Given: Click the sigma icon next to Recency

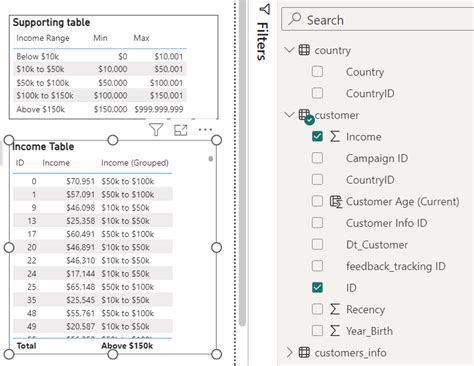Looking at the screenshot, I should click(335, 309).
